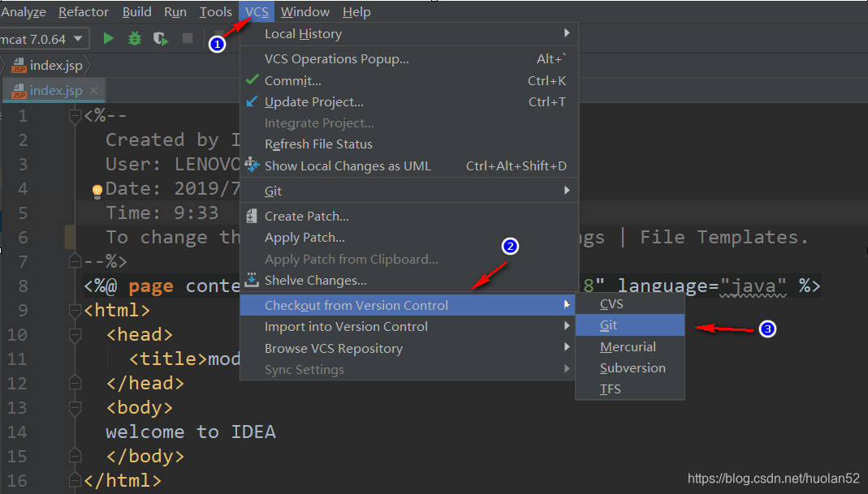Screen dimensions: 868x494
Task: Choose Apply Patch... menu entry
Action: (409, 238)
